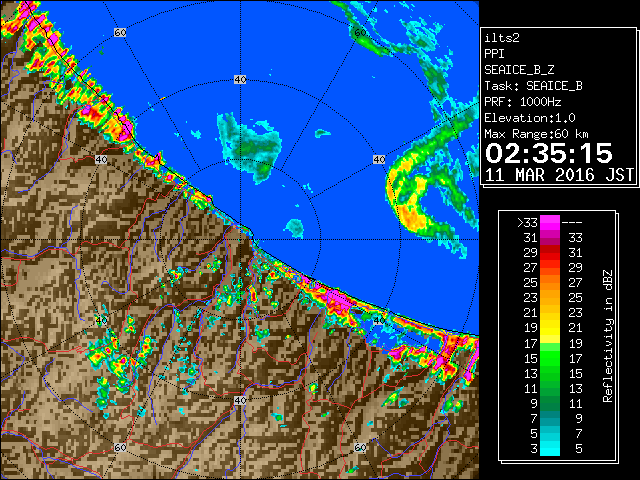Pick the yellow 19–21 dBZ color band
The height and width of the screenshot is (480, 640).
(550, 328)
